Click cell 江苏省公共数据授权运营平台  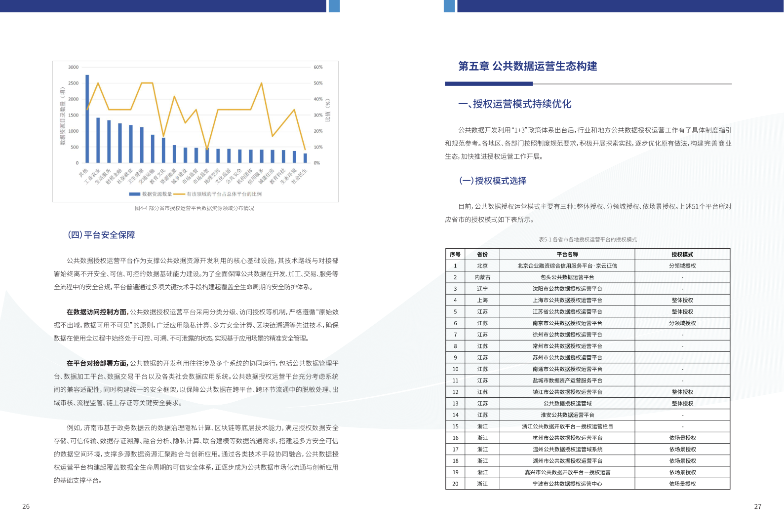567,312
